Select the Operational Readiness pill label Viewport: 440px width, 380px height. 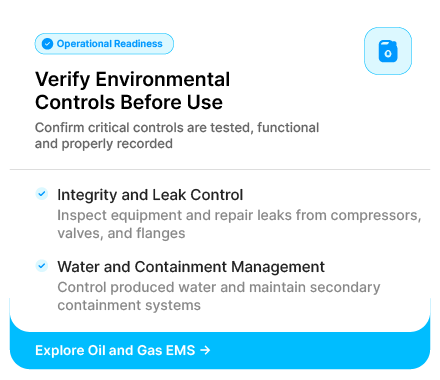click(x=104, y=44)
